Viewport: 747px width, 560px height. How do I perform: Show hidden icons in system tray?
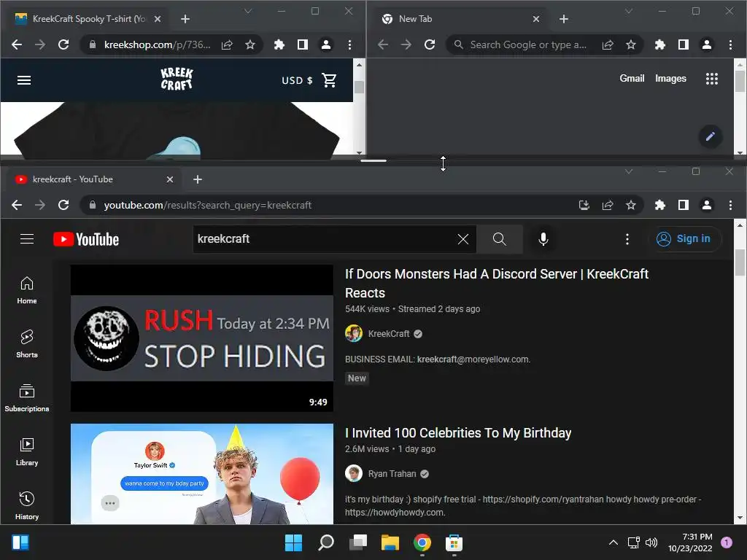(613, 542)
